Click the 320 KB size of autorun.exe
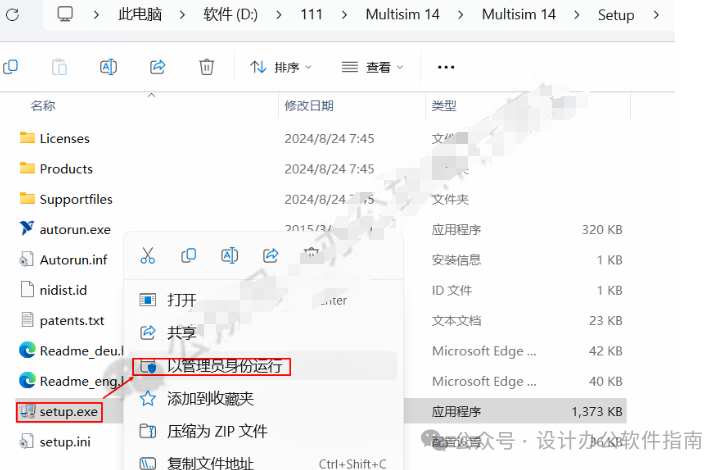726x470 pixels. [x=602, y=230]
